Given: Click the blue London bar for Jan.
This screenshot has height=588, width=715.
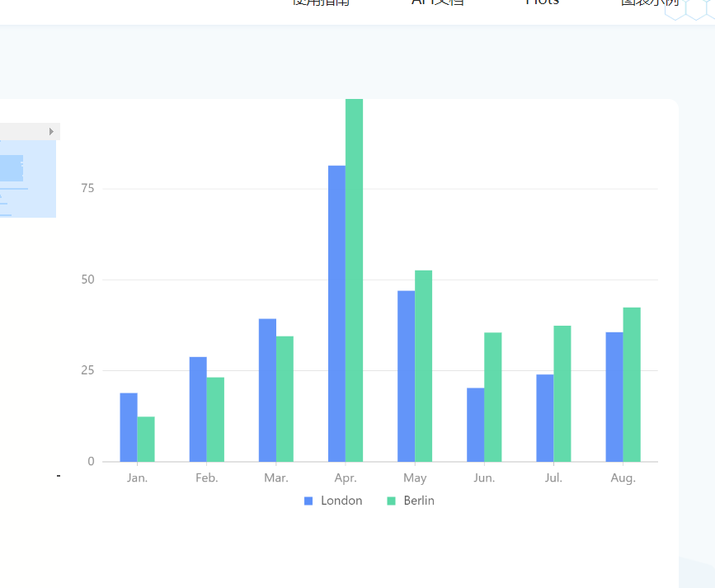Looking at the screenshot, I should click(x=129, y=427).
